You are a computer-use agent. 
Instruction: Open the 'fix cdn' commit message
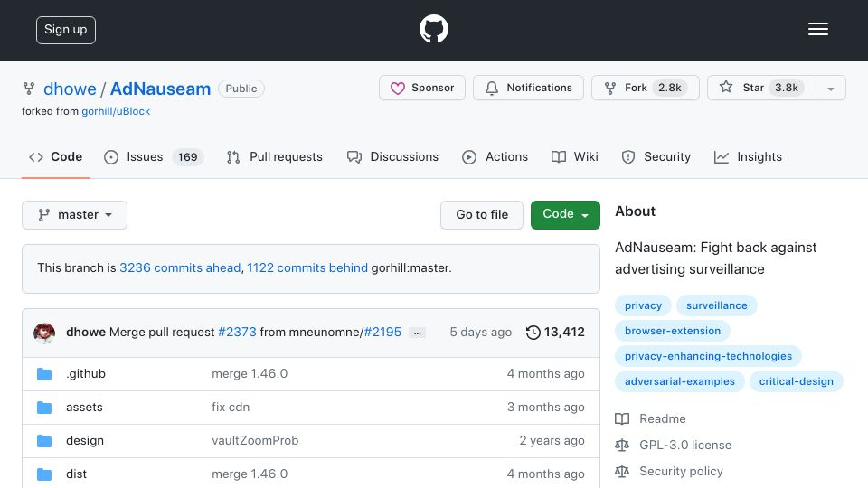231,408
